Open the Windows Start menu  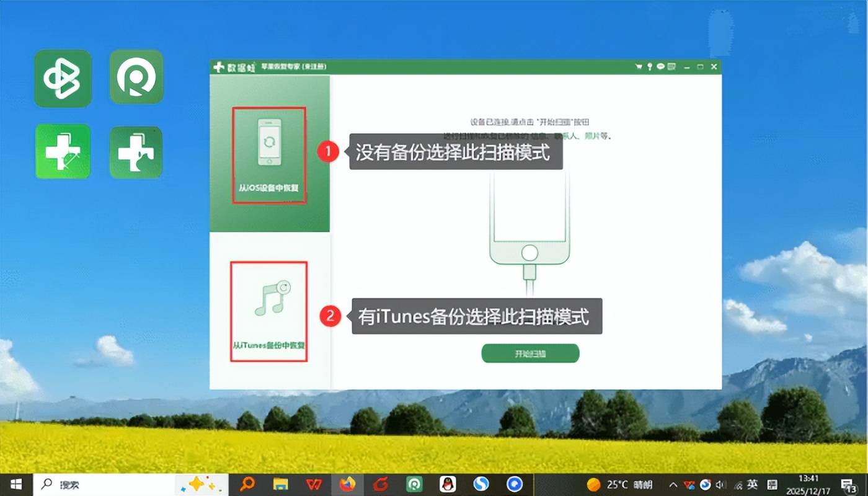[x=15, y=484]
